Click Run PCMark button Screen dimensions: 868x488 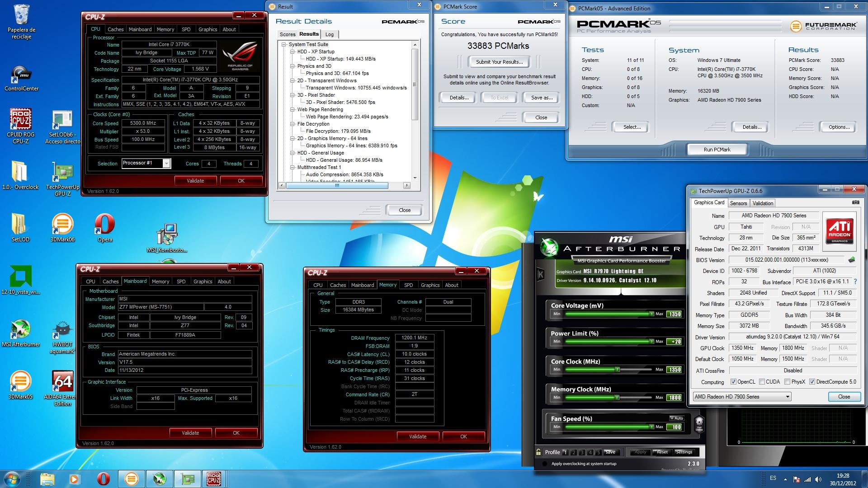[x=717, y=150]
